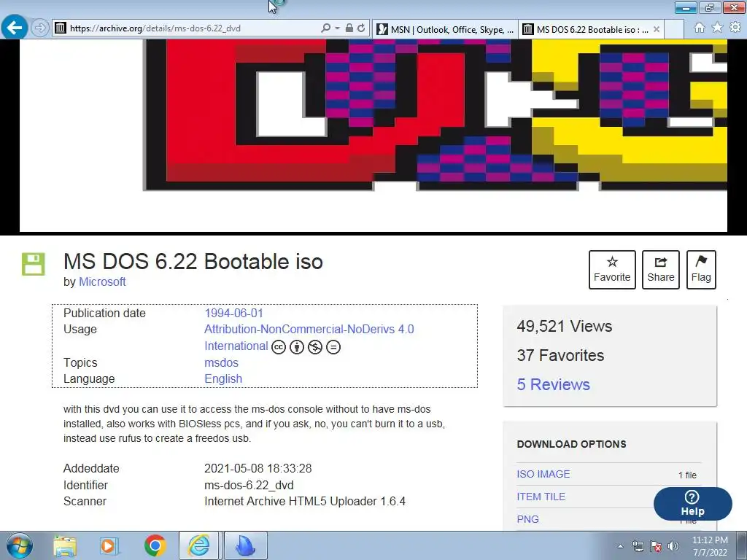Click the Favorite star button
The height and width of the screenshot is (560, 747).
[612, 270]
